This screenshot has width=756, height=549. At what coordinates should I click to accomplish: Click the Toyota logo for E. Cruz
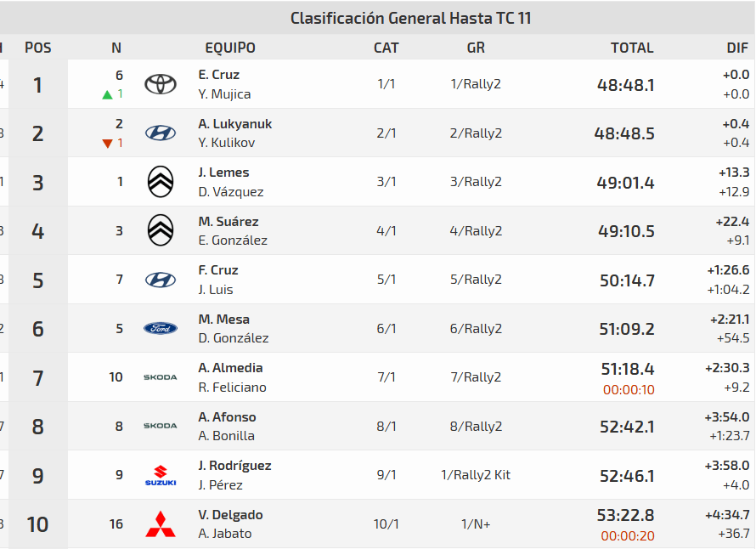pyautogui.click(x=160, y=84)
